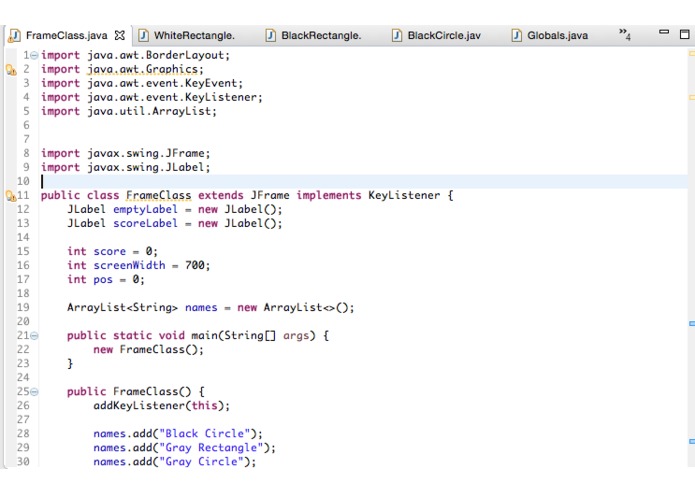Minimize the editor area
695x494 pixels.
coord(664,32)
